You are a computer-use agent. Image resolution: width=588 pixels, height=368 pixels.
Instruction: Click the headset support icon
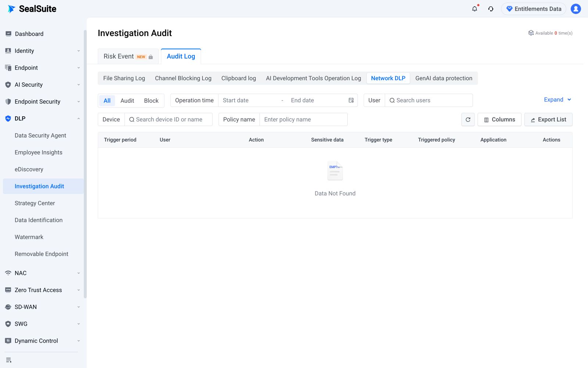(491, 9)
